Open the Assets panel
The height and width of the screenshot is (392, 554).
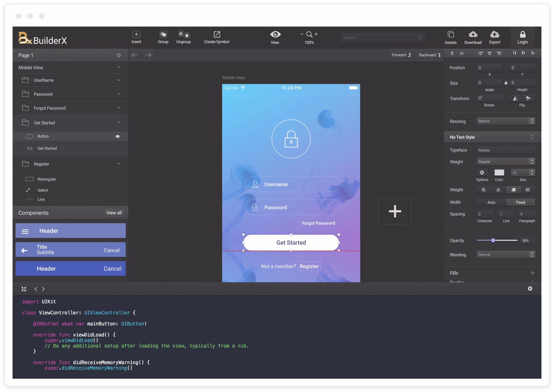click(x=451, y=38)
